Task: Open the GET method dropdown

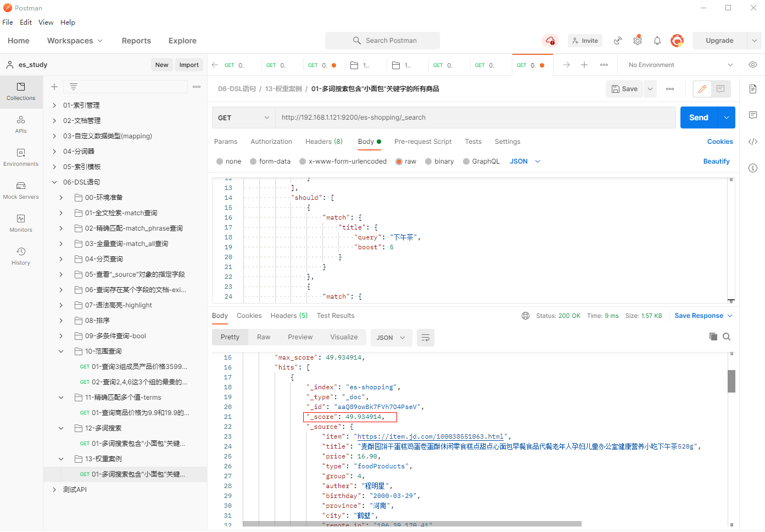Action: click(x=243, y=117)
